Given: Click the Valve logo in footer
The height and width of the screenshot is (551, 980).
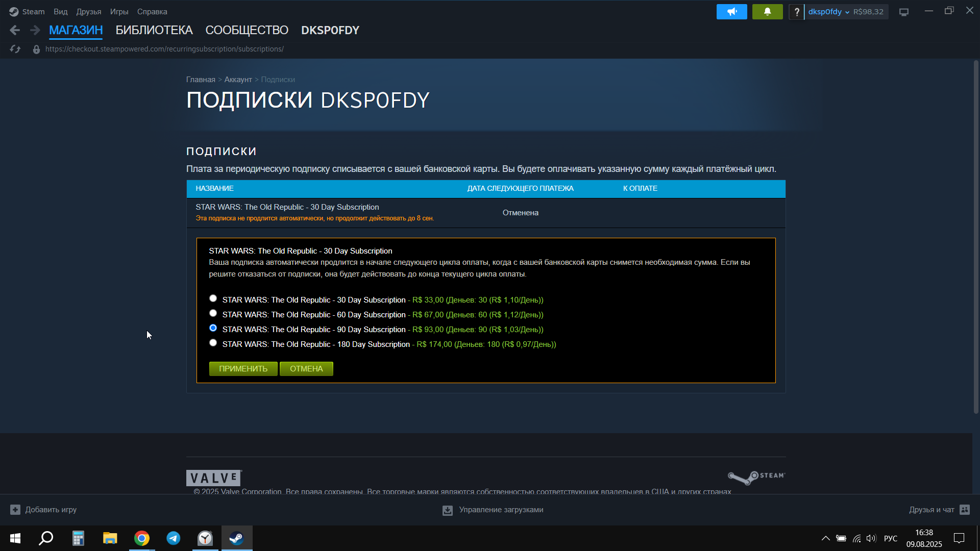Looking at the screenshot, I should tap(214, 478).
